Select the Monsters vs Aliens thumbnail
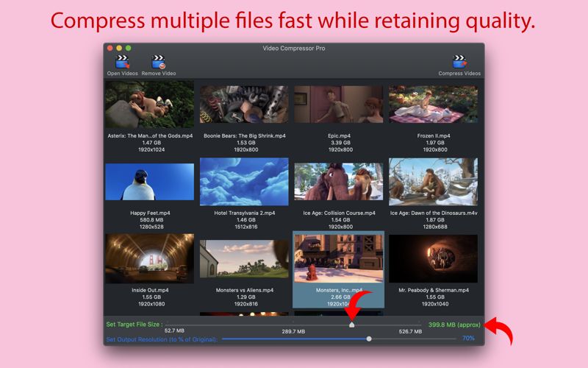 (x=244, y=259)
